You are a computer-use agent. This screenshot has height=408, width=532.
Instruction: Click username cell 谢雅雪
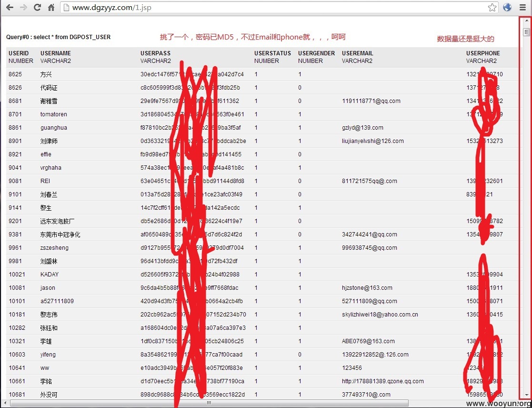[x=49, y=101]
